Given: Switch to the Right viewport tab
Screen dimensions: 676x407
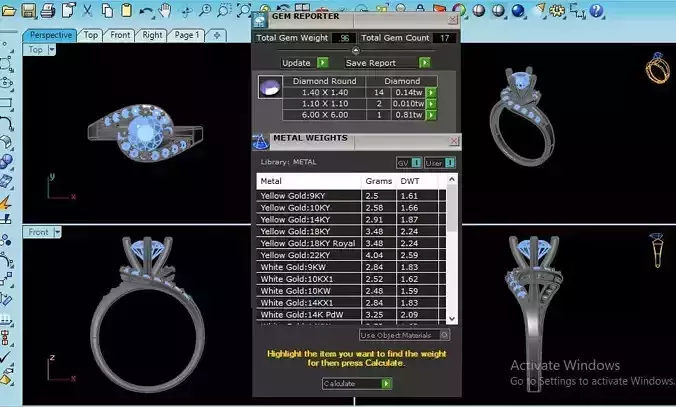Looking at the screenshot, I should point(152,35).
